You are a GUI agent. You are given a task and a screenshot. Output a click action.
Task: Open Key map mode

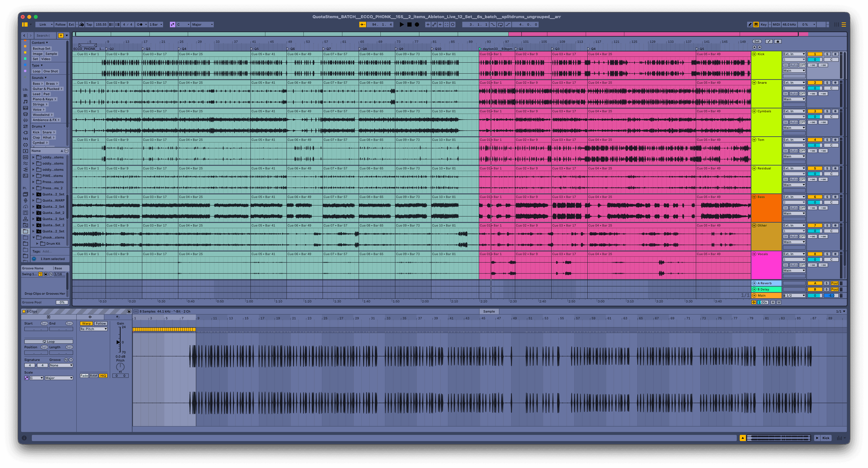pos(763,25)
